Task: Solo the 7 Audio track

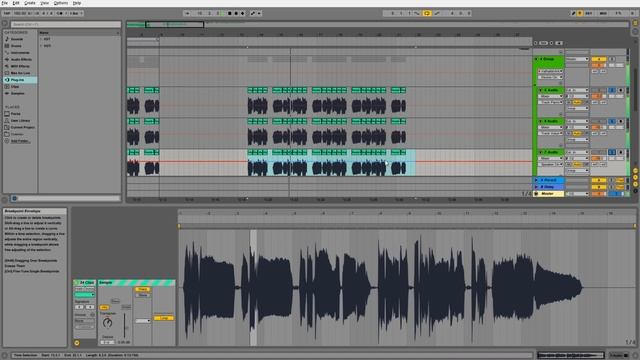Action: point(611,152)
